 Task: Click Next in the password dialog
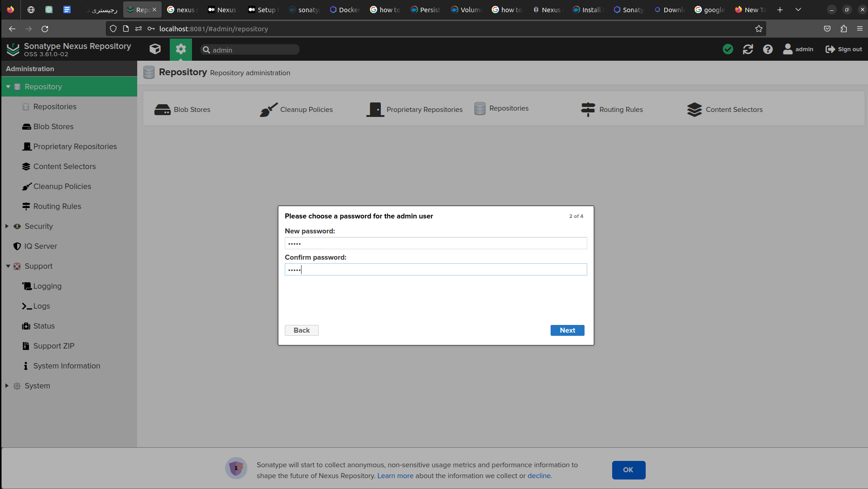click(567, 330)
